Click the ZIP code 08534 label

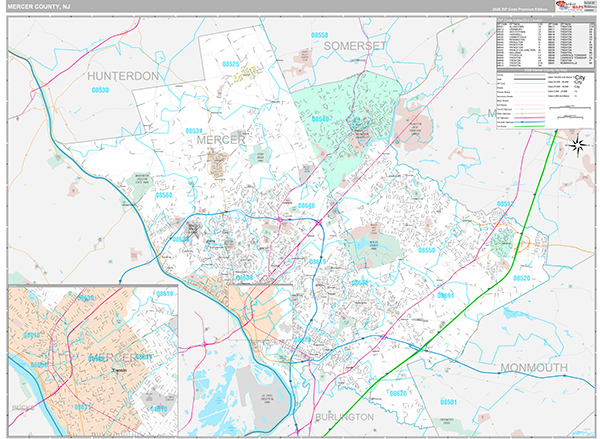(193, 131)
